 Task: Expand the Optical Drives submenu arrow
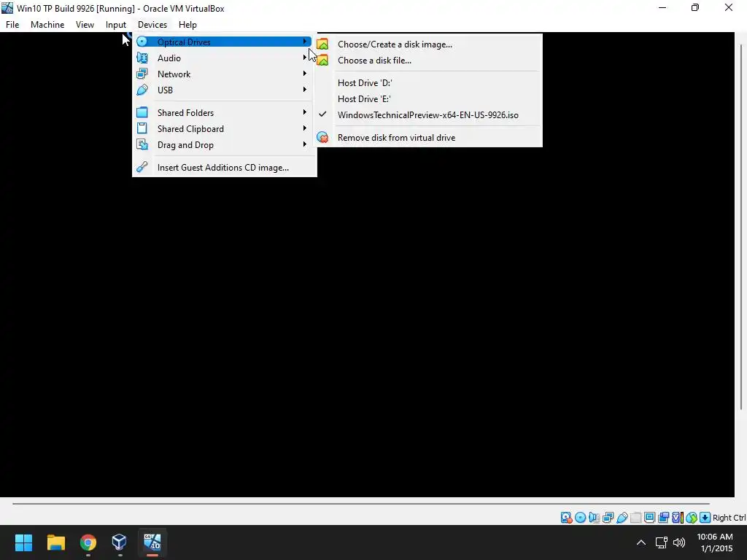point(305,42)
